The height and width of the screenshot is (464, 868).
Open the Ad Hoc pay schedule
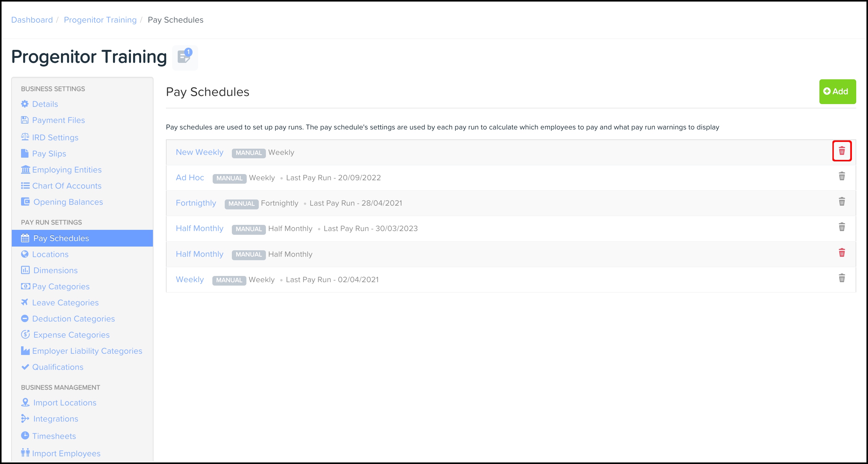pos(190,178)
